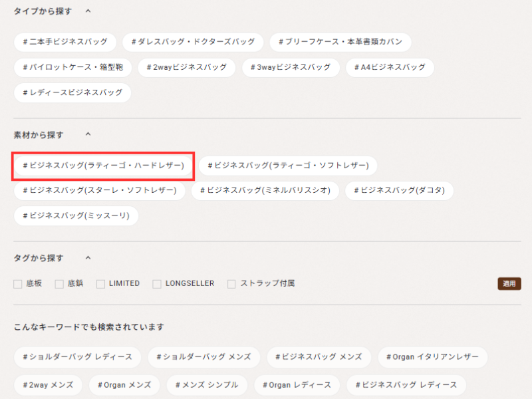Select the ストラップ付属 checkbox
Image resolution: width=532 pixels, height=399 pixels.
[232, 284]
